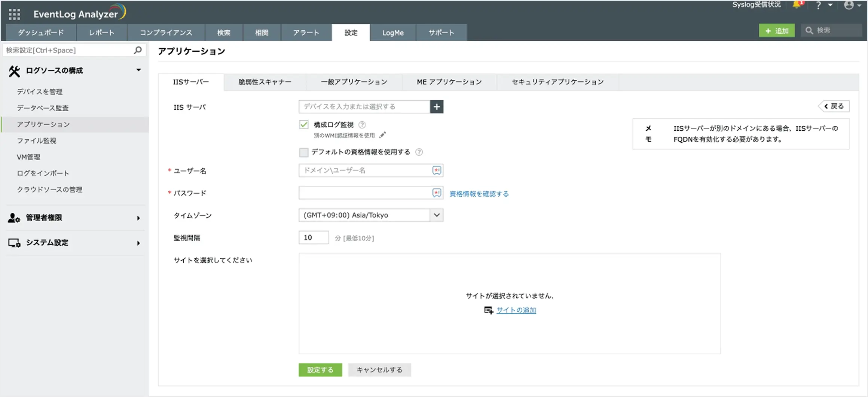Switch to 脆弱性スキャナー sub-tab
Image resolution: width=868 pixels, height=397 pixels.
click(265, 82)
